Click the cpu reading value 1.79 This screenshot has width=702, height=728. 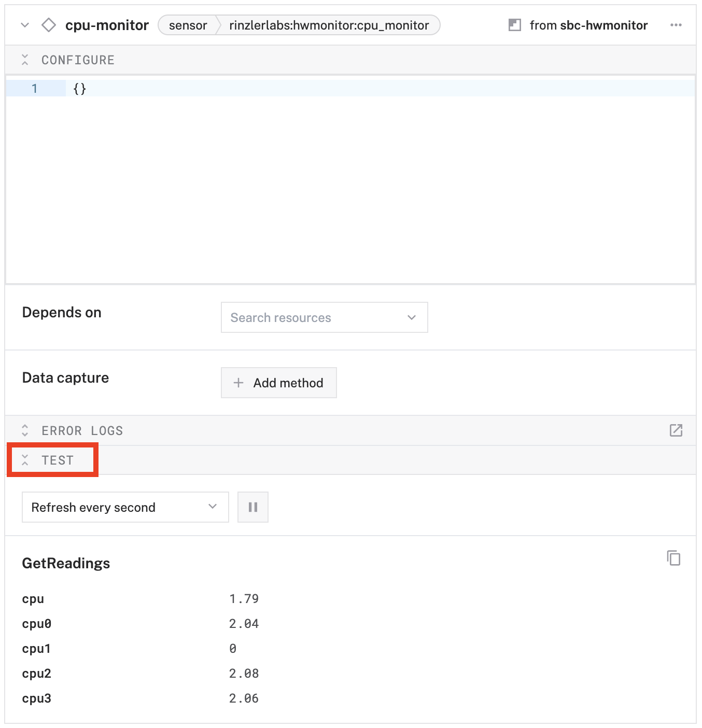[244, 599]
